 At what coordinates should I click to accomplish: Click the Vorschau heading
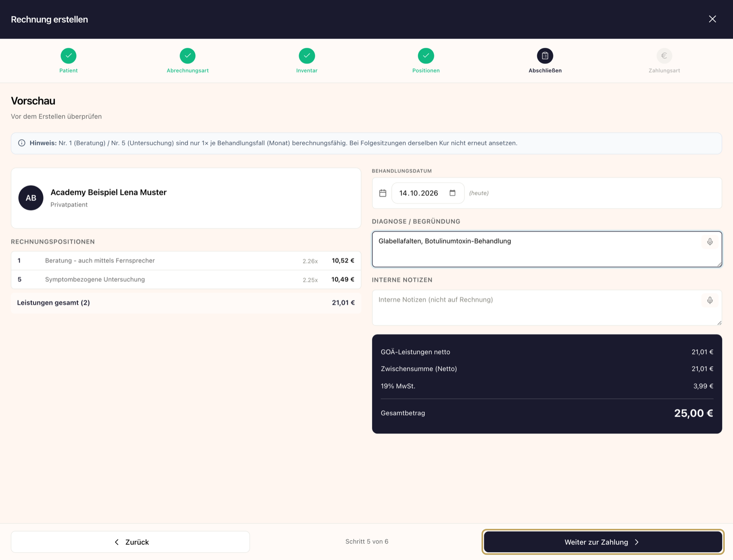tap(33, 101)
